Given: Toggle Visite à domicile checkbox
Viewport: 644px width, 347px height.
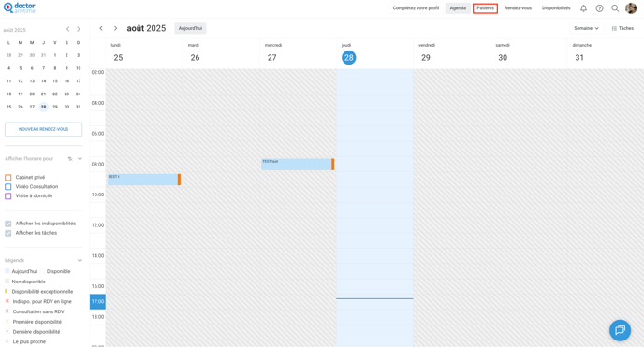Looking at the screenshot, I should point(8,196).
